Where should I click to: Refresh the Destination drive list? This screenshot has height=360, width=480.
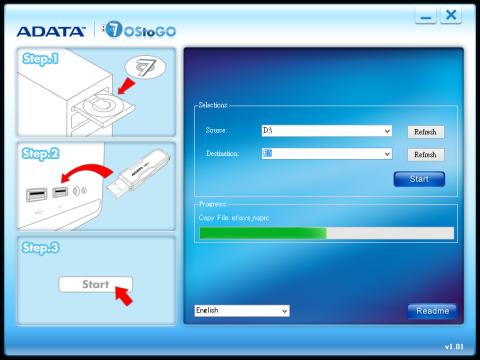[426, 155]
